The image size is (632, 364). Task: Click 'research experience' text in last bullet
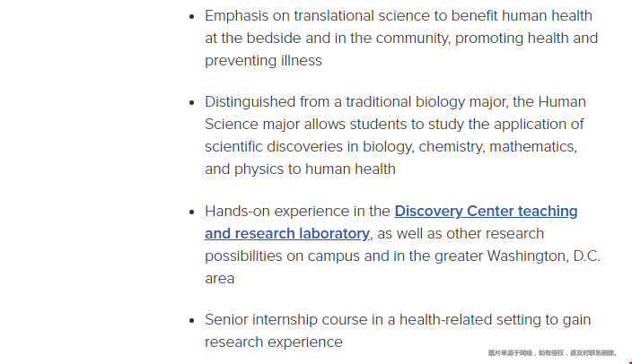[x=274, y=342]
